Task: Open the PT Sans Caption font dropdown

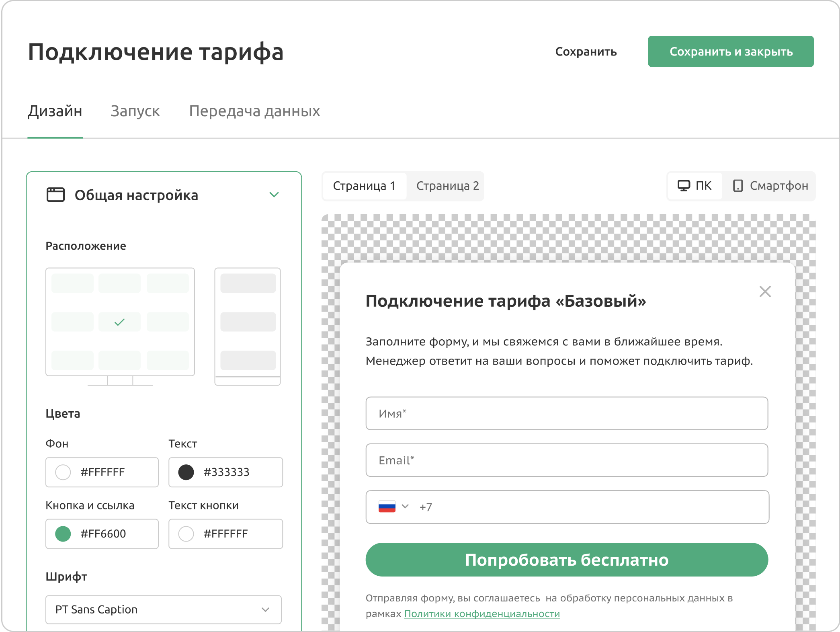Action: point(164,609)
